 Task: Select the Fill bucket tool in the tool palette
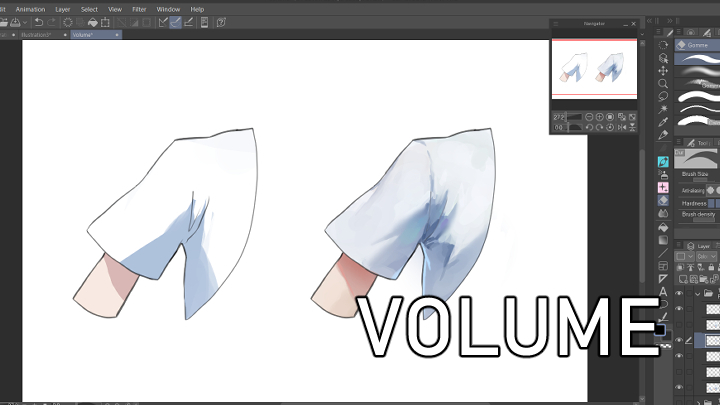663,227
